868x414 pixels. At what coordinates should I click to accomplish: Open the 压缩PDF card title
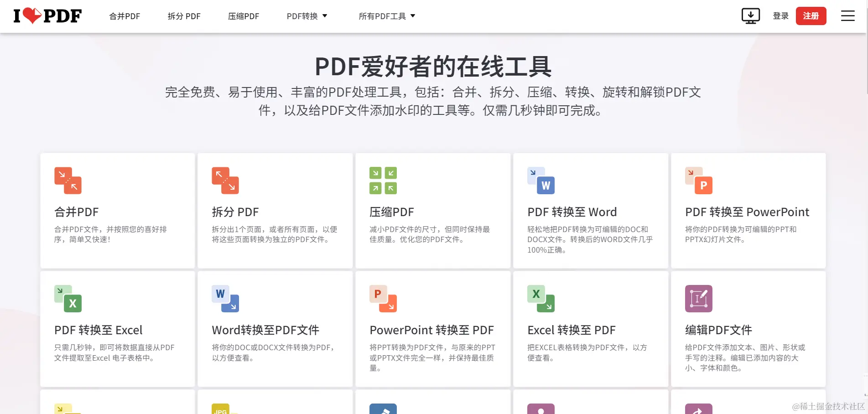[x=392, y=212]
